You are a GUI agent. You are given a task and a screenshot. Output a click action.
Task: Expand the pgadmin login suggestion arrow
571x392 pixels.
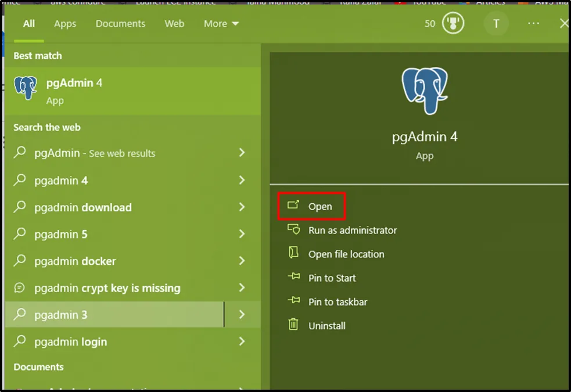point(242,341)
